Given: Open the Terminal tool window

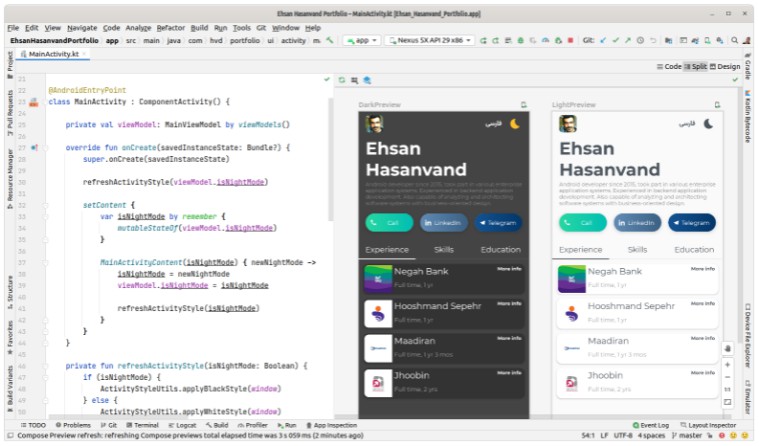Looking at the screenshot, I should (x=142, y=425).
